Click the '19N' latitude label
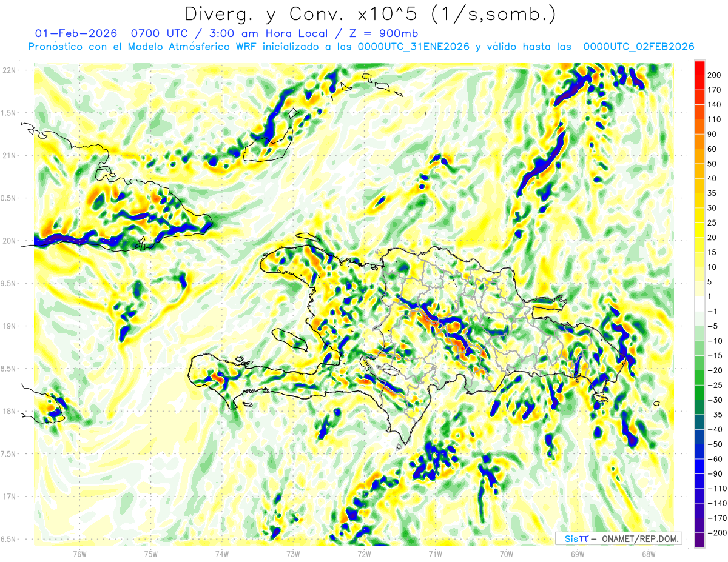The height and width of the screenshot is (562, 728). point(10,326)
